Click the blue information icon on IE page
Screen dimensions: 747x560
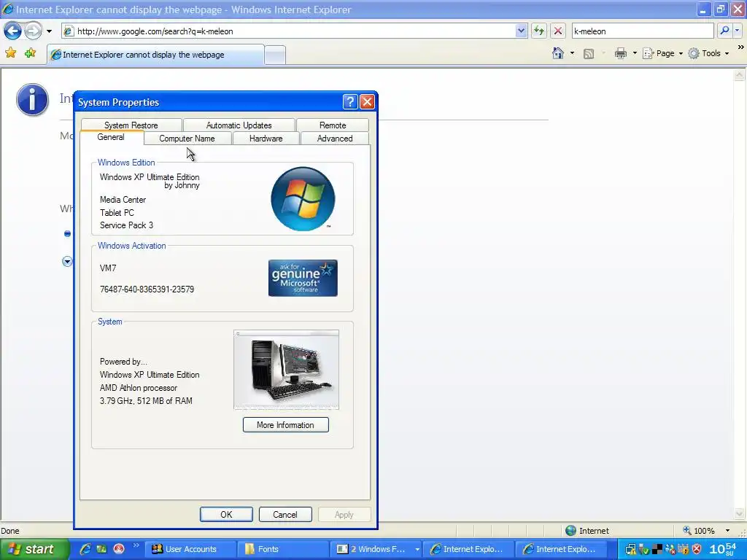pyautogui.click(x=32, y=100)
